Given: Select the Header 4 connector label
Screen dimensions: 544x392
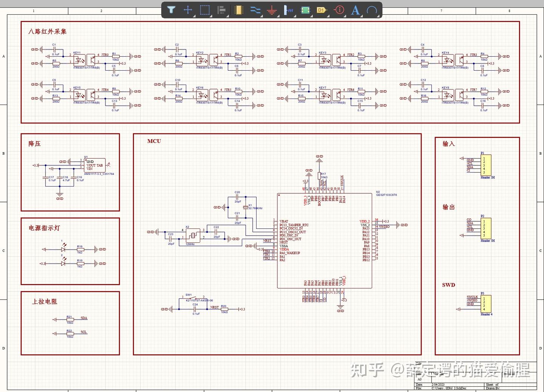Looking at the screenshot, I should click(487, 314).
